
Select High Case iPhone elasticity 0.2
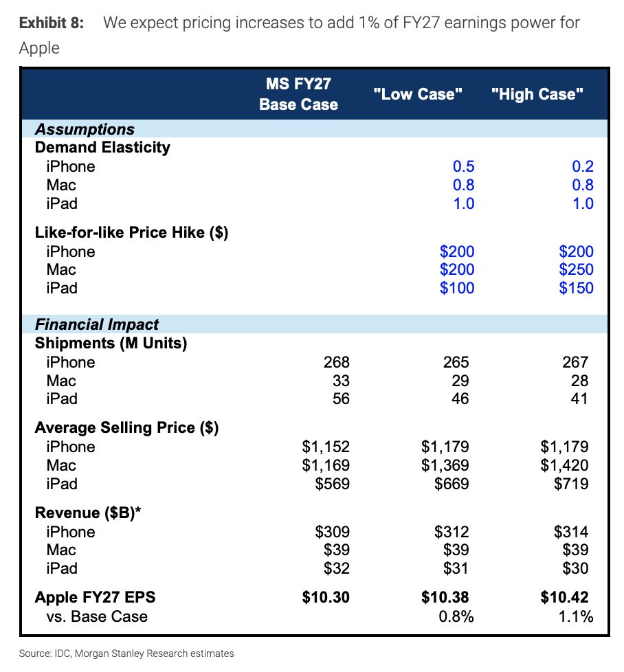coord(583,166)
